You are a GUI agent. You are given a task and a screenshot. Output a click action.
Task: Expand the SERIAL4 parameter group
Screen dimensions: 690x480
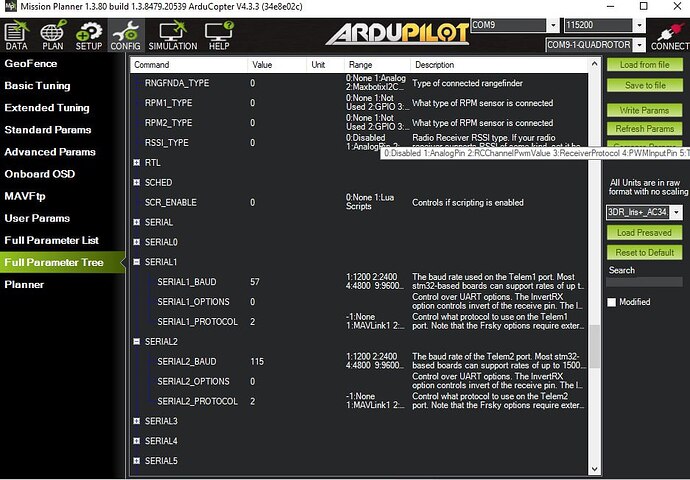point(137,441)
